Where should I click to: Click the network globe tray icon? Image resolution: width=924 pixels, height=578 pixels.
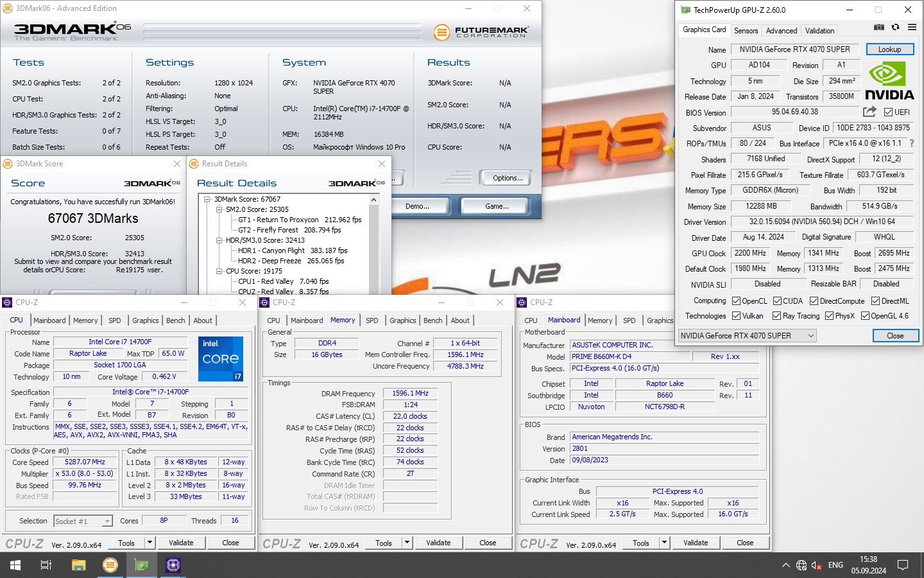click(801, 565)
